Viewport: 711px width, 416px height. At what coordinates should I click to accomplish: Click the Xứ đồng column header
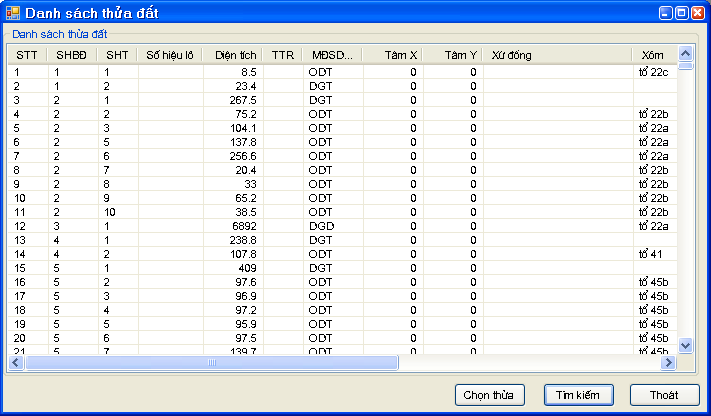557,55
